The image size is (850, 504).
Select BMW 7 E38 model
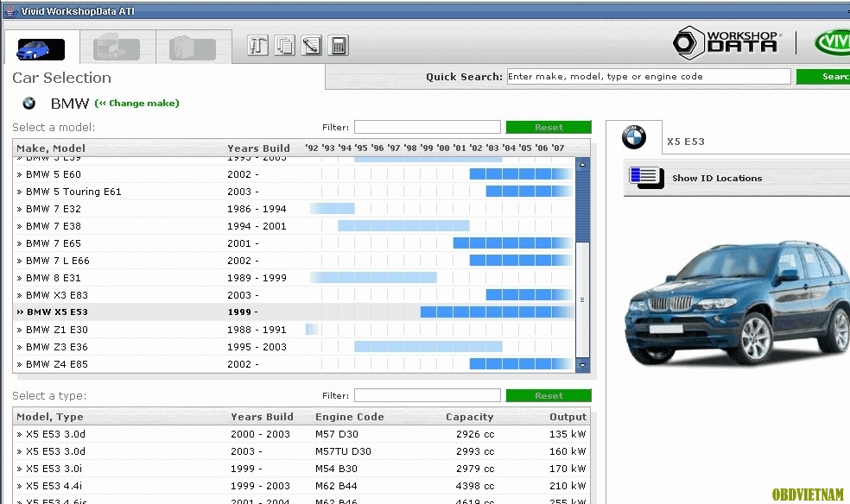coord(294,226)
